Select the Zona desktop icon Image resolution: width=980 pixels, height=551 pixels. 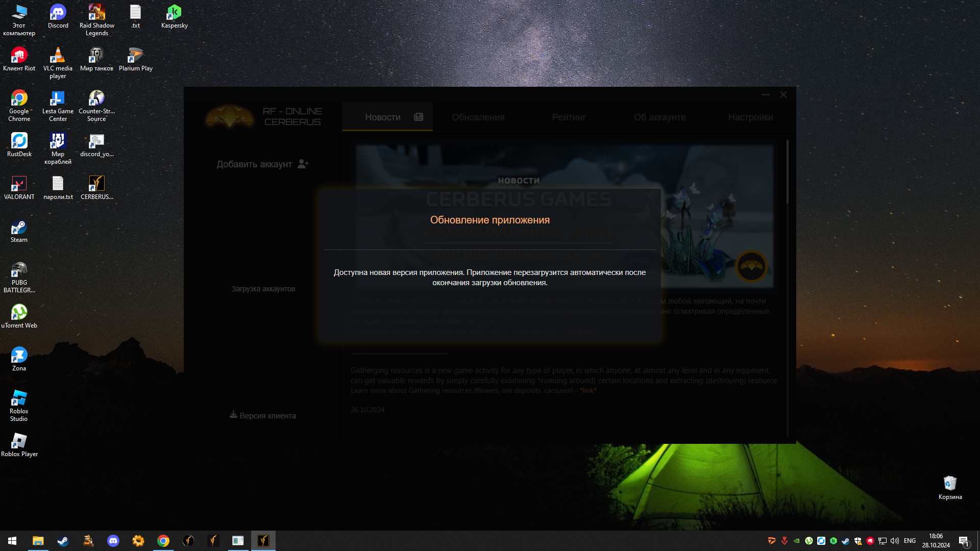click(x=19, y=360)
